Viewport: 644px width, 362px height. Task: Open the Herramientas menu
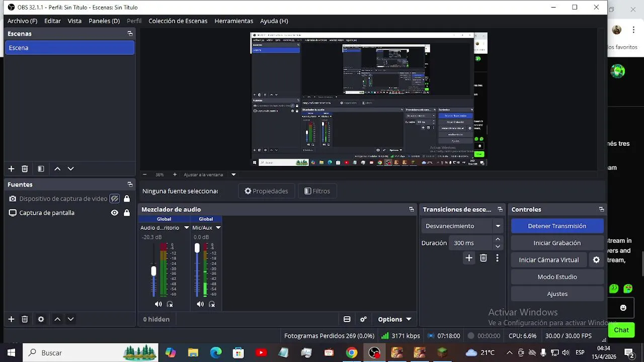[233, 21]
